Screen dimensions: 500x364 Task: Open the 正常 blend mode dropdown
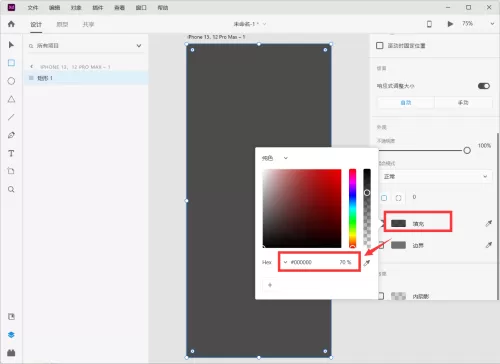(x=435, y=176)
